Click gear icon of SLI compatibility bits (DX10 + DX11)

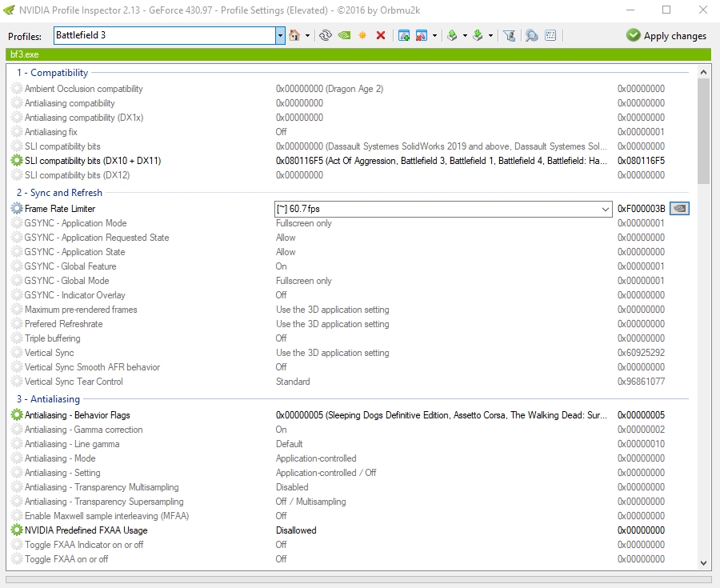pos(17,161)
